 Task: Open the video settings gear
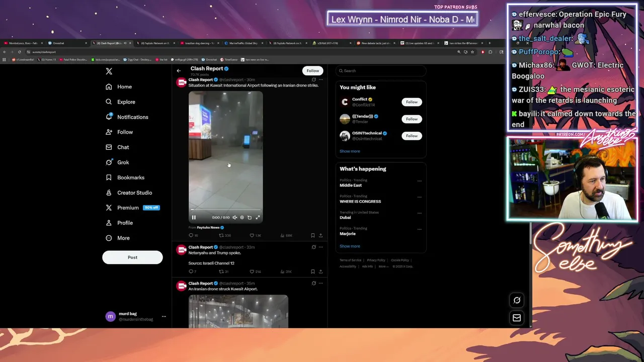(242, 217)
